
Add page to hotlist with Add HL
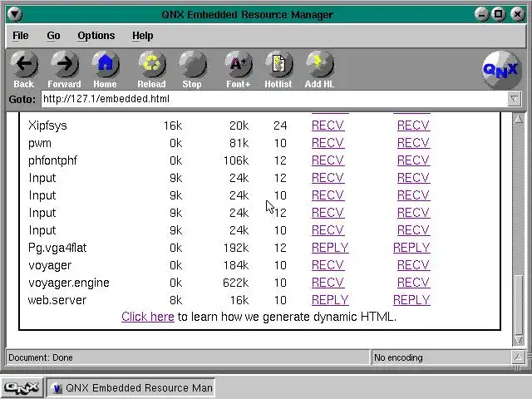319,70
